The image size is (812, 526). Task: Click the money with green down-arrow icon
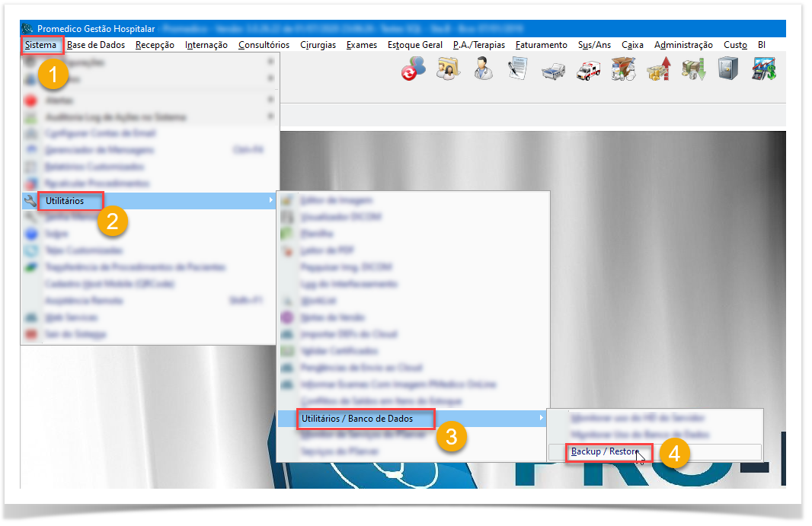click(x=693, y=70)
